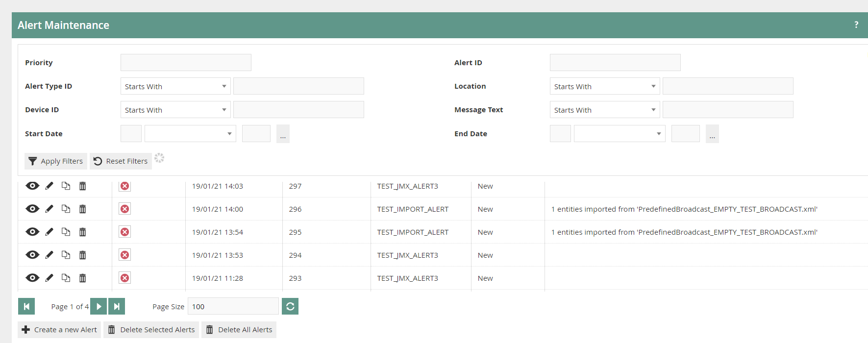Click the Start Date year field
The image size is (868, 343).
point(256,133)
